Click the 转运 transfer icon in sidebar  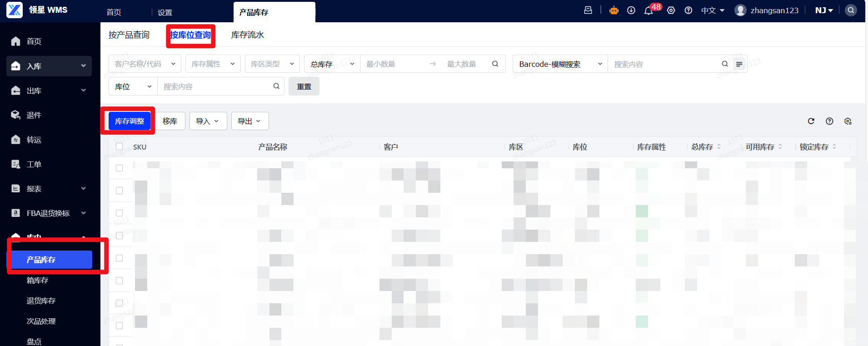[16, 140]
